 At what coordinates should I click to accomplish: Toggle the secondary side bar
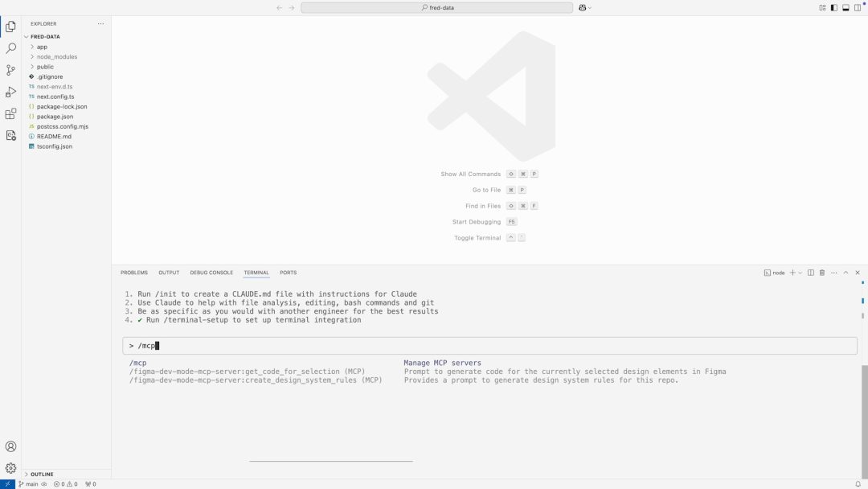[x=857, y=8]
